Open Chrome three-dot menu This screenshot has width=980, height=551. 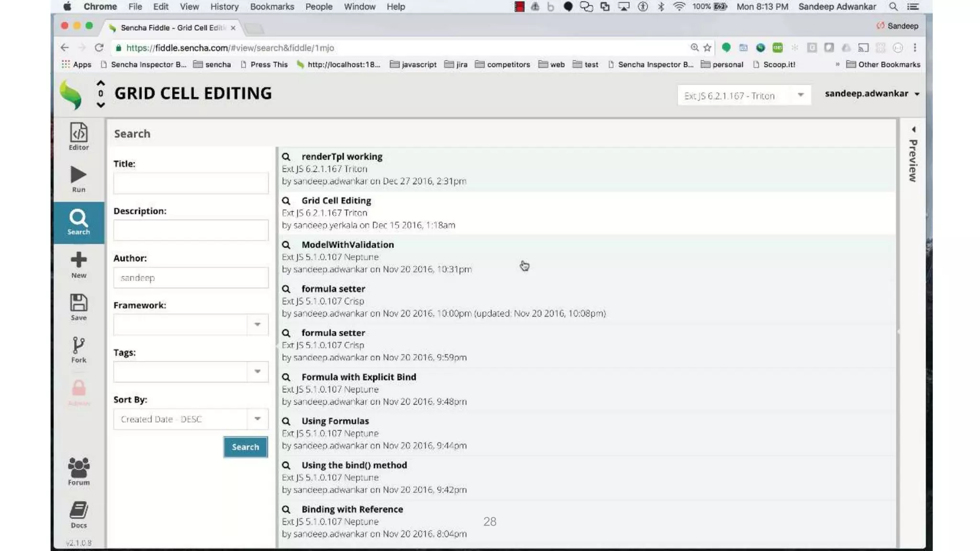click(915, 47)
